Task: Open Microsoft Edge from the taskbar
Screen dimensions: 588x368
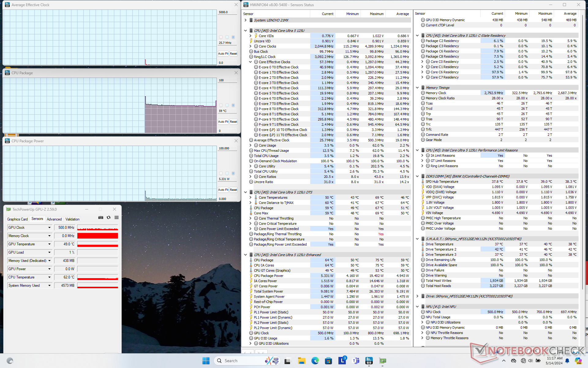Action: click(x=315, y=361)
